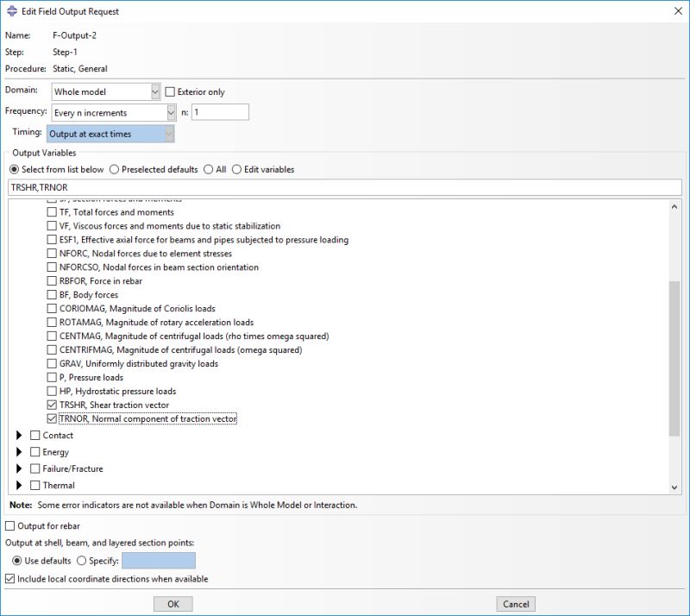690x616 pixels.
Task: Uncheck TRSHR, Shear traction vector
Action: (x=50, y=405)
